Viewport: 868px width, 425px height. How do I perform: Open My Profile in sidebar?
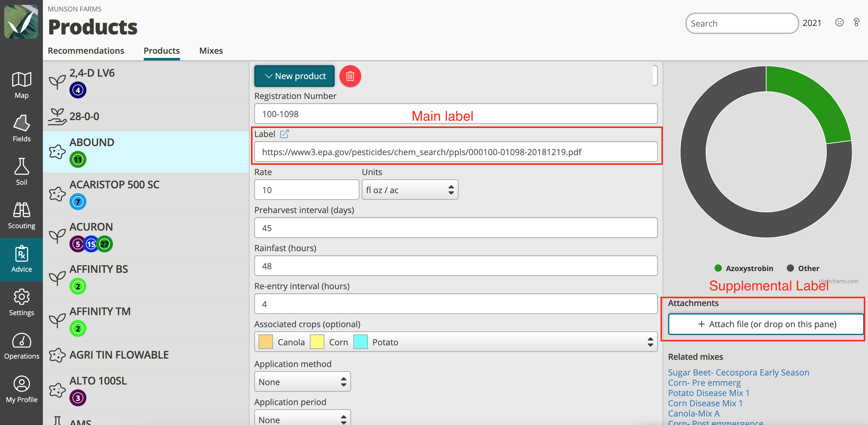21,389
